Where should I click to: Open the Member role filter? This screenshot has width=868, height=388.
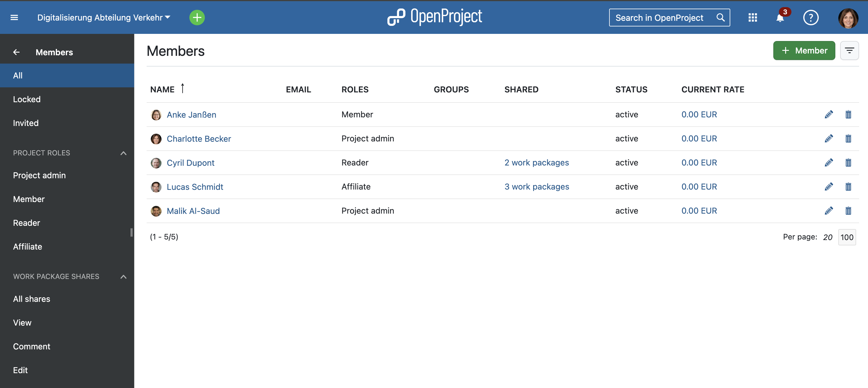29,198
